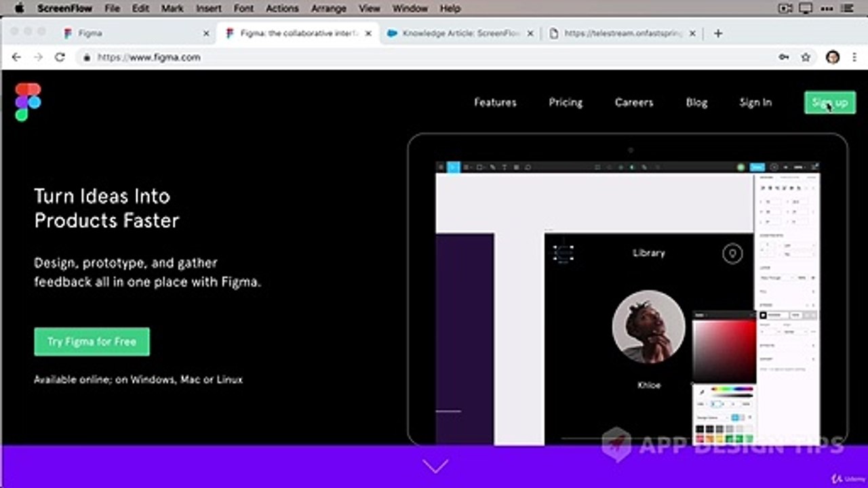Image resolution: width=868 pixels, height=488 pixels.
Task: Open the File menu
Action: [x=112, y=8]
